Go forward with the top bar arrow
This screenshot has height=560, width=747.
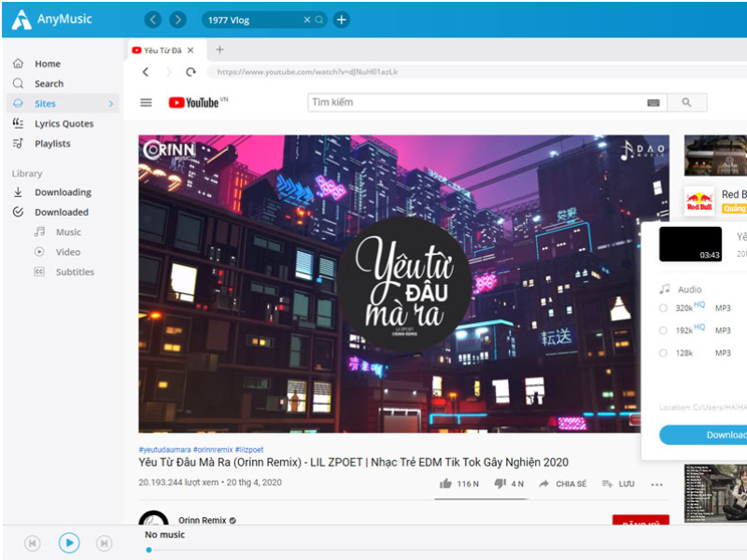click(x=177, y=20)
